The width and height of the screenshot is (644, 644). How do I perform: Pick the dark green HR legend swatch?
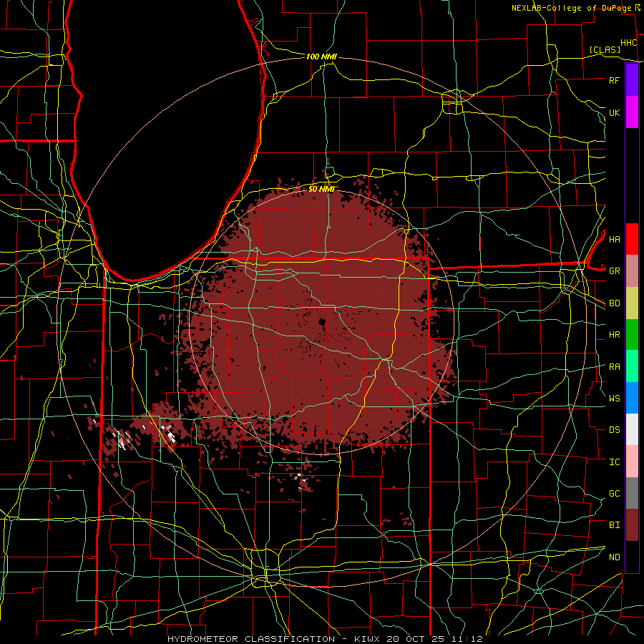pyautogui.click(x=632, y=335)
